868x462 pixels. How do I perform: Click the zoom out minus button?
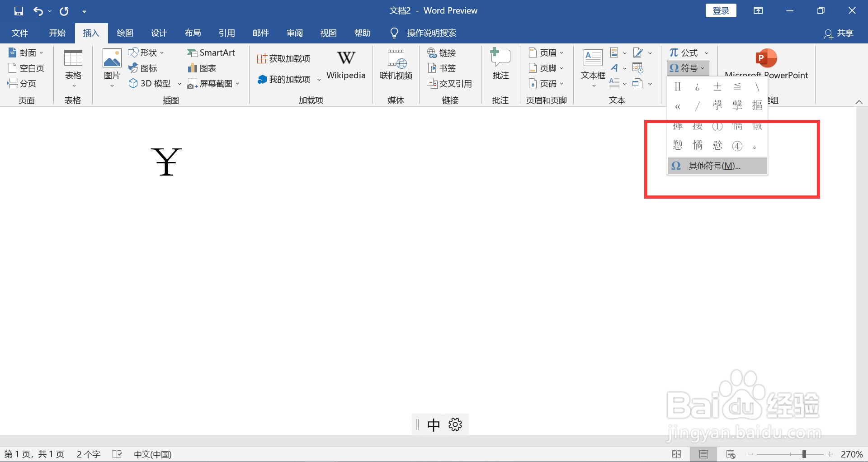tap(750, 454)
